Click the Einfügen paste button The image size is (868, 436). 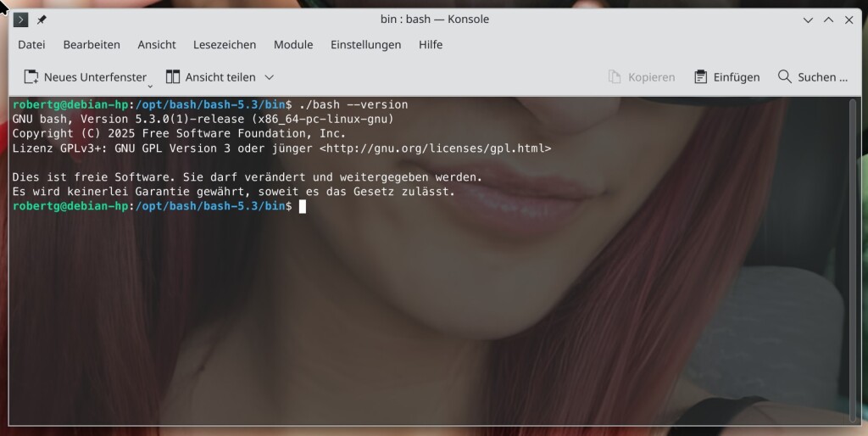[x=726, y=77]
